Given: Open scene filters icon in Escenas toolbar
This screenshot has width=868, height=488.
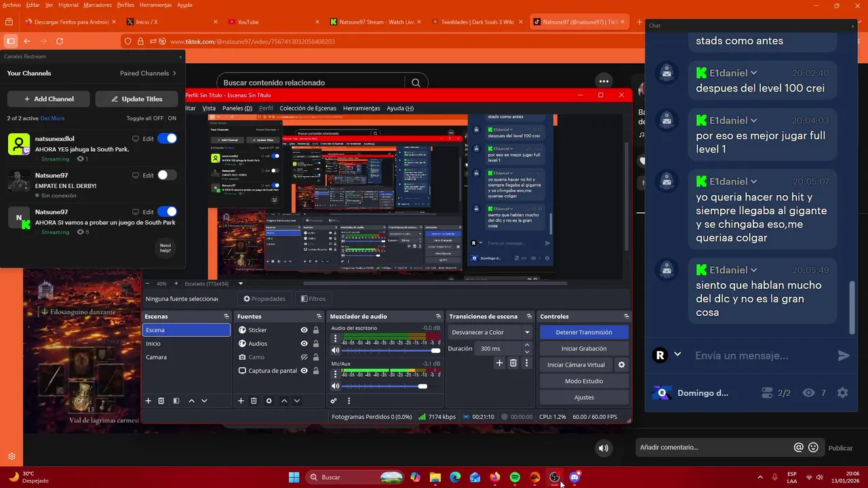Looking at the screenshot, I should (176, 401).
